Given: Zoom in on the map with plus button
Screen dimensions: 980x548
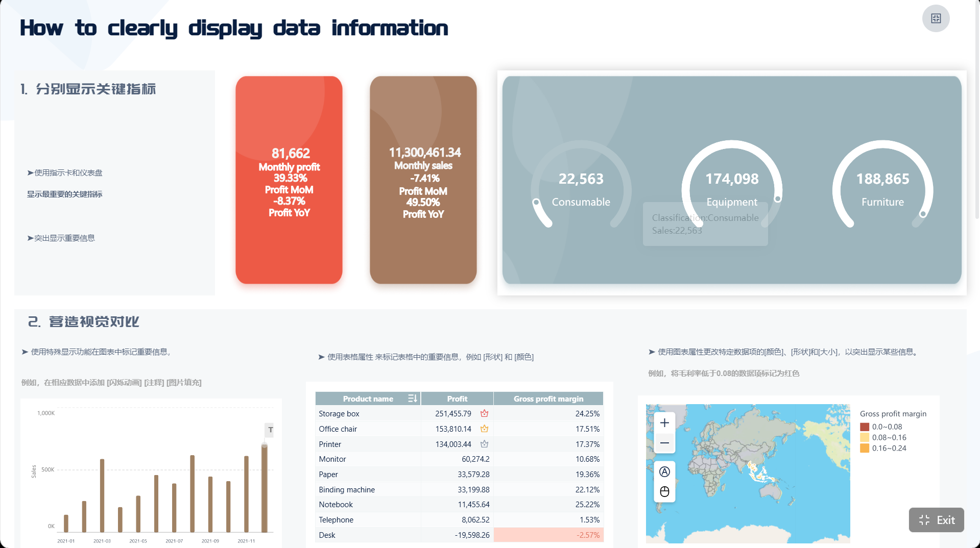Looking at the screenshot, I should point(664,422).
